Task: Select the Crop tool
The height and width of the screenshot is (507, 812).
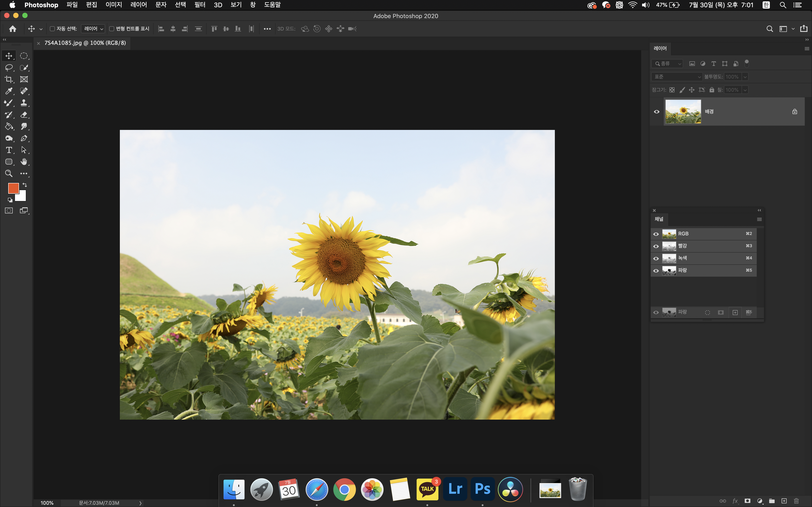Action: pos(9,79)
